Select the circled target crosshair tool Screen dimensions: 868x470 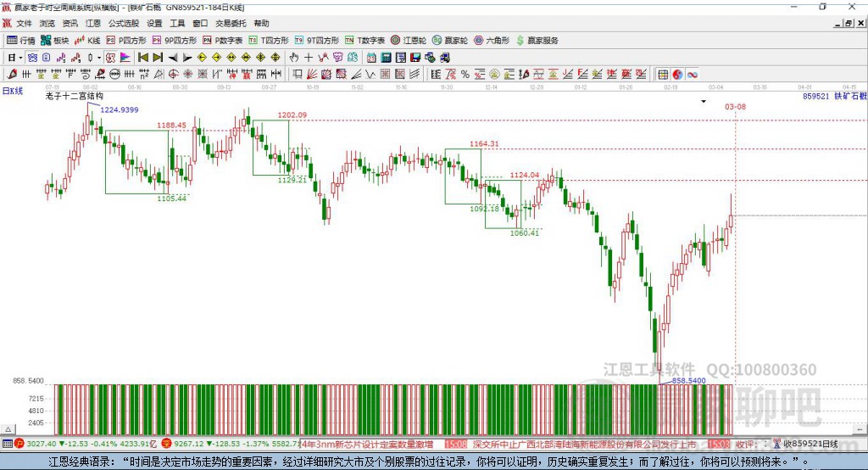pos(173,75)
